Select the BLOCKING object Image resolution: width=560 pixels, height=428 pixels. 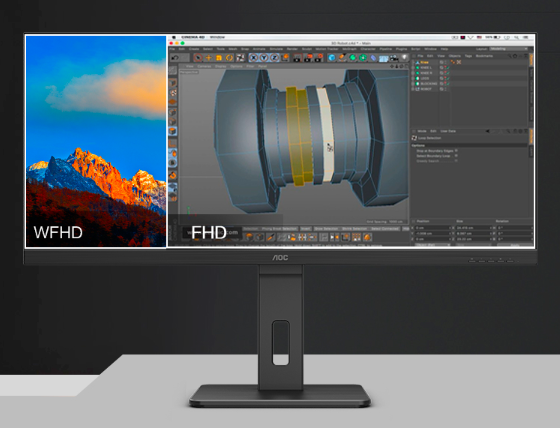[x=429, y=84]
